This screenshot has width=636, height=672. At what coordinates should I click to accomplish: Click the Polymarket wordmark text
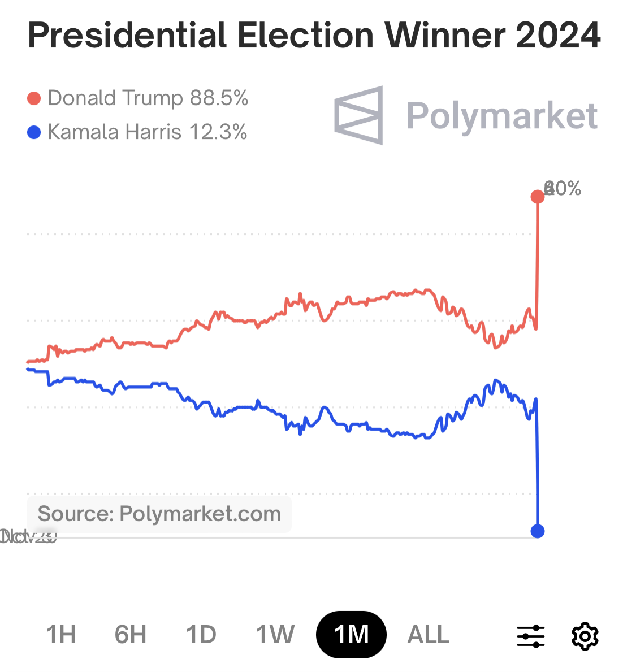pyautogui.click(x=502, y=116)
